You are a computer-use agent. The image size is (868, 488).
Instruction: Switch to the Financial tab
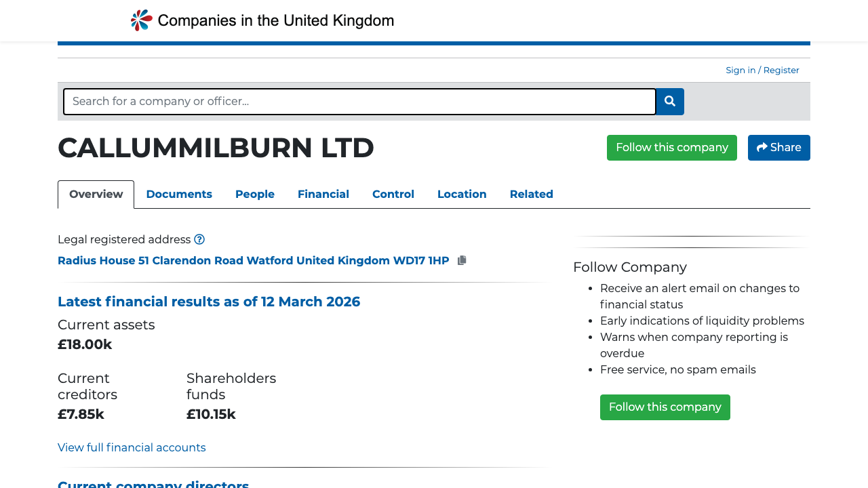click(323, 195)
